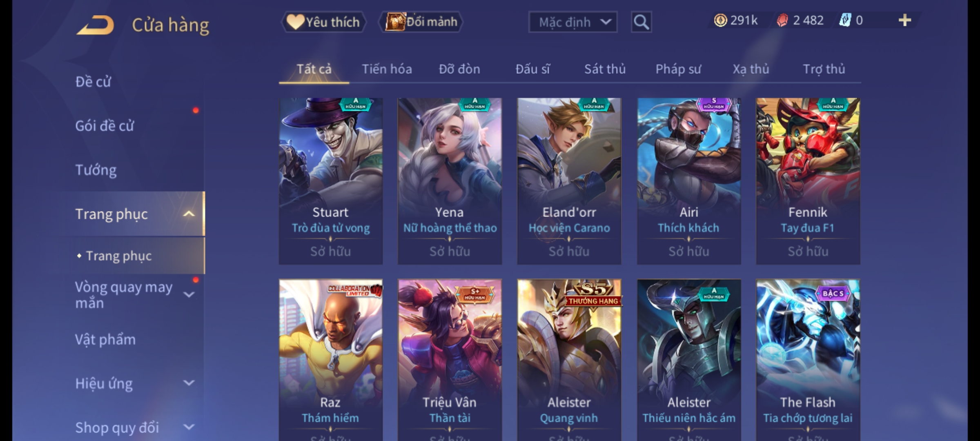Tap the plus icon to add currency
This screenshot has width=980, height=441.
[905, 20]
